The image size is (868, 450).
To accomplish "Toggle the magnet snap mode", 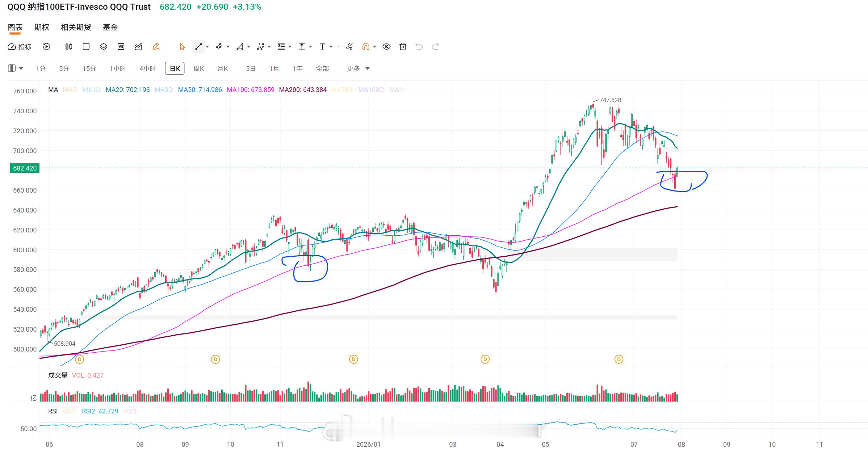I will 366,47.
